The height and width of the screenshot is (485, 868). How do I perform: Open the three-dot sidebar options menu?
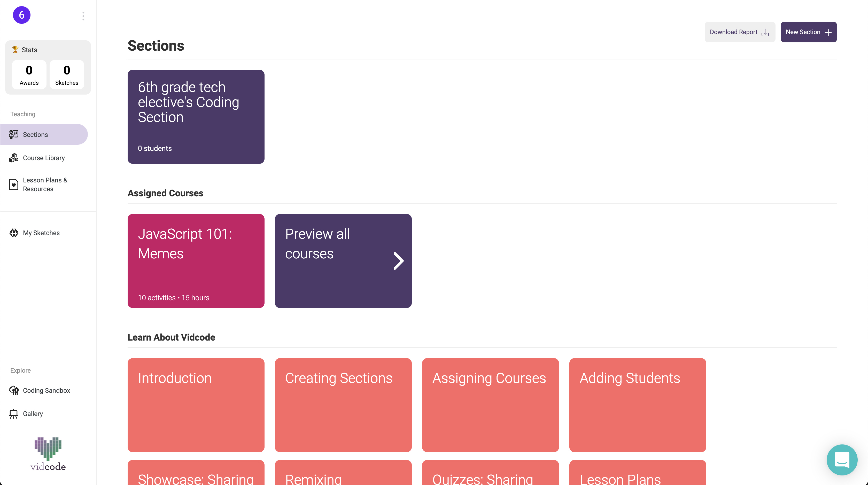(x=83, y=16)
